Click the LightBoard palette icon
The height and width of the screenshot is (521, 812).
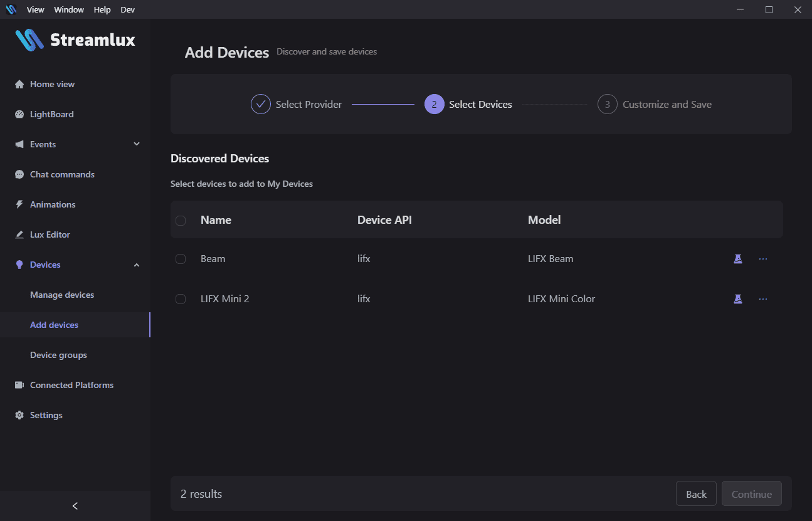coord(19,115)
